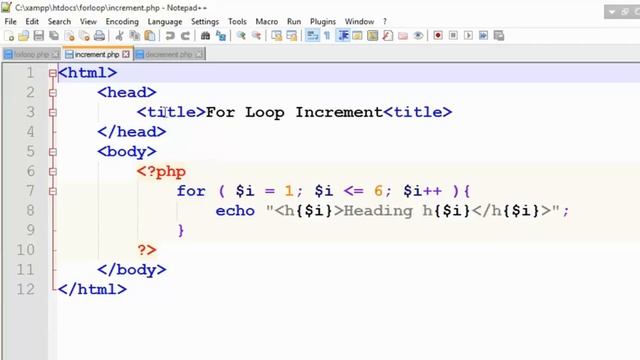
Task: Open the Plugins menu
Action: (323, 22)
